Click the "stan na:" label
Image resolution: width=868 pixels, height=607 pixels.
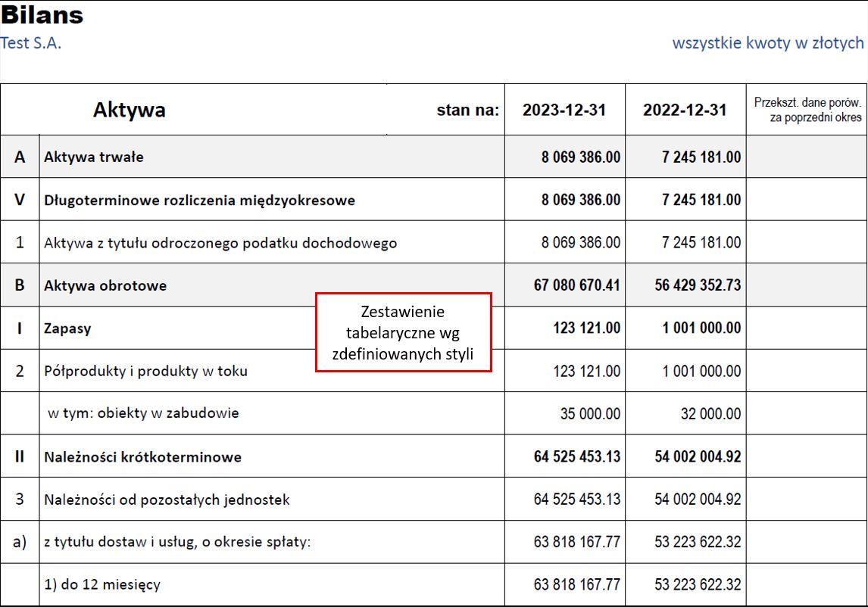pyautogui.click(x=468, y=110)
